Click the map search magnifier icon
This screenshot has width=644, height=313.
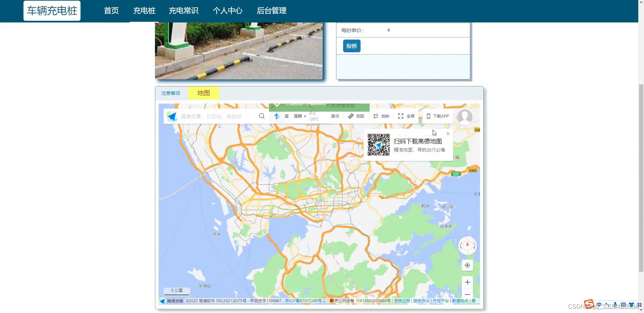pyautogui.click(x=262, y=116)
